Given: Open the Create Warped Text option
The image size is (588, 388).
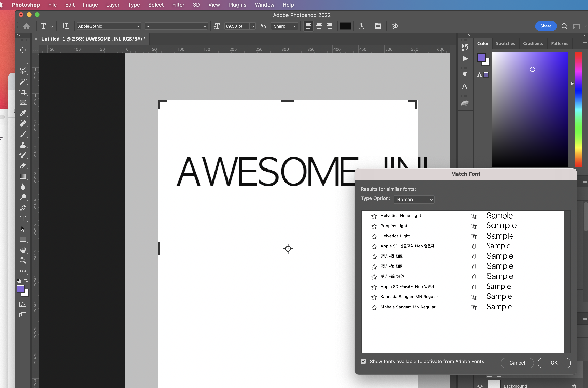Looking at the screenshot, I should 361,26.
